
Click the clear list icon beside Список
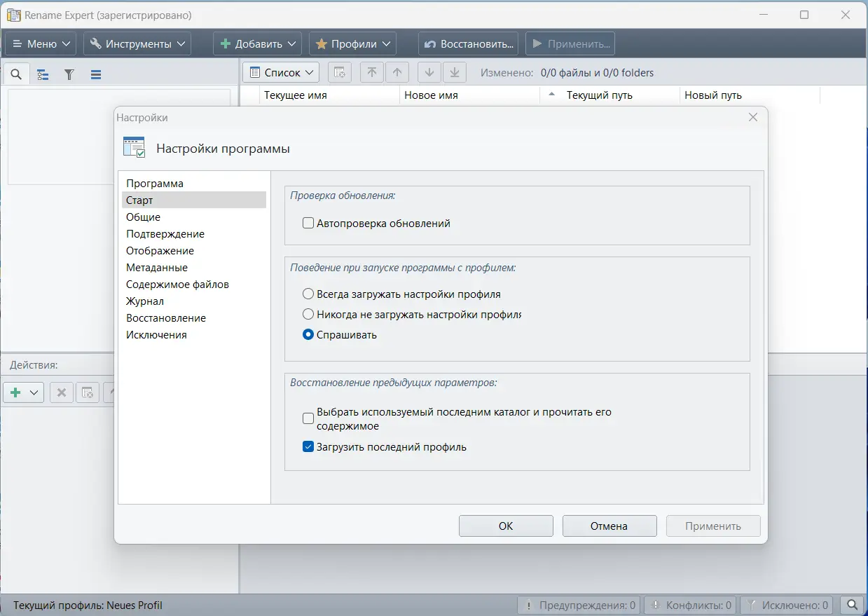pyautogui.click(x=339, y=73)
